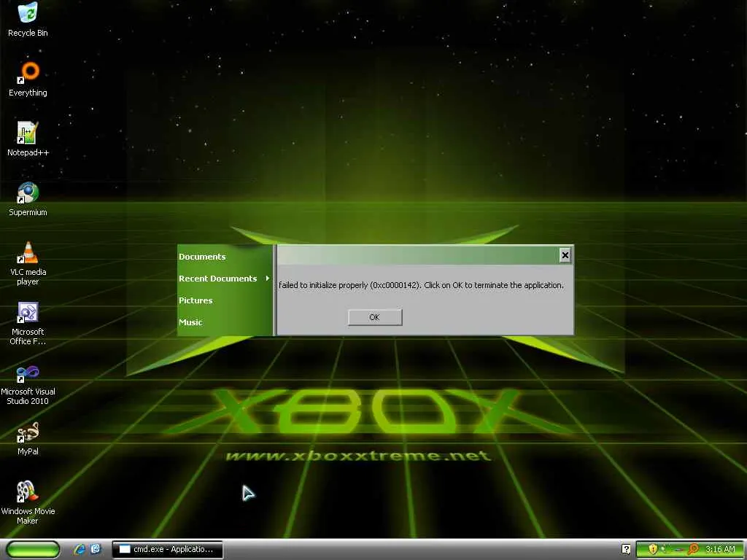Select the Supermium browser shortcut
Image resolution: width=747 pixels, height=560 pixels.
[28, 199]
